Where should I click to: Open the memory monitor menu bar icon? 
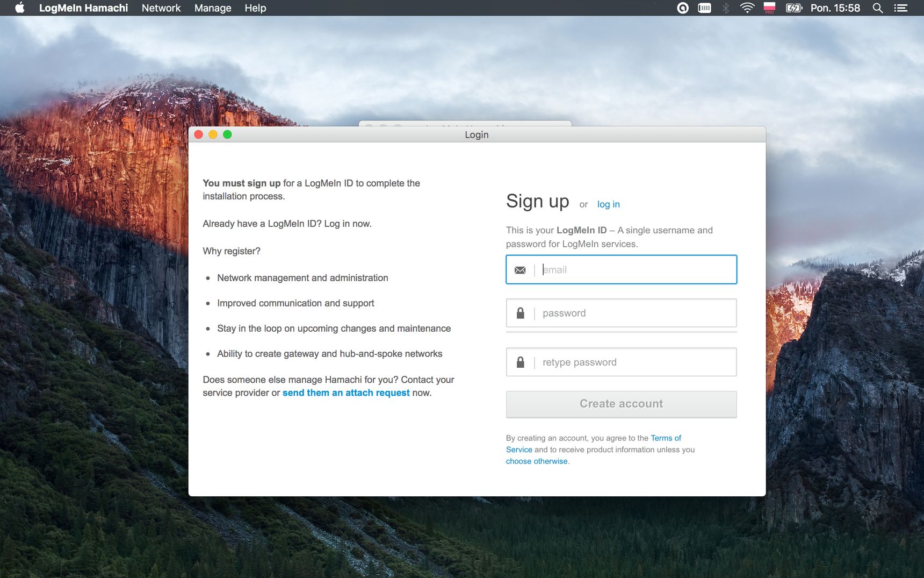pyautogui.click(x=704, y=8)
